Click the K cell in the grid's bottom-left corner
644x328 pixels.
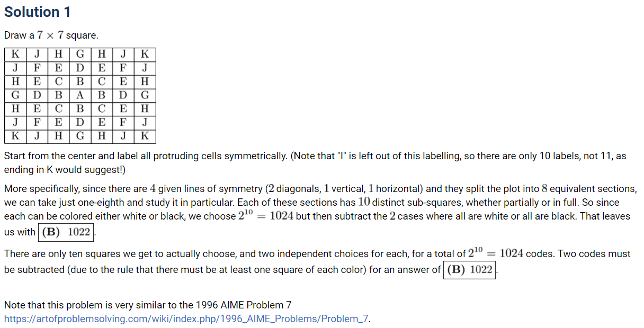[15, 136]
